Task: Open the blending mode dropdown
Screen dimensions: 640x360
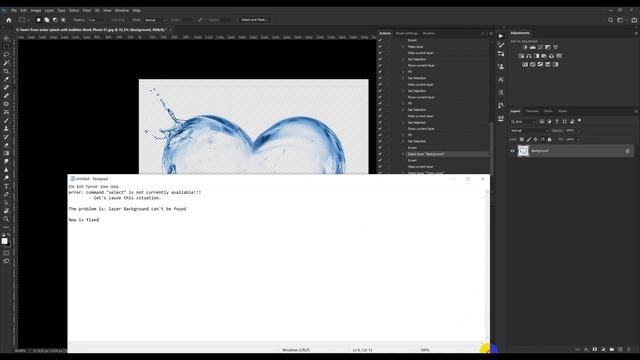Action: [529, 131]
